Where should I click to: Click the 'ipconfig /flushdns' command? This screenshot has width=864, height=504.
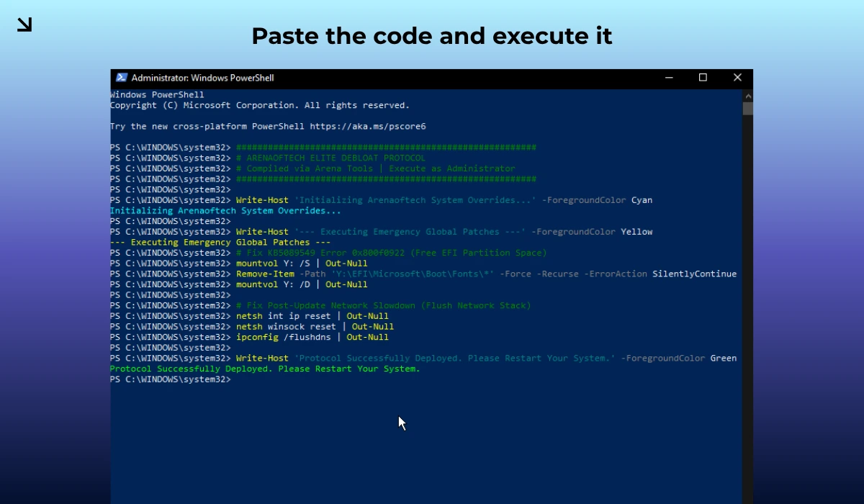click(x=284, y=337)
